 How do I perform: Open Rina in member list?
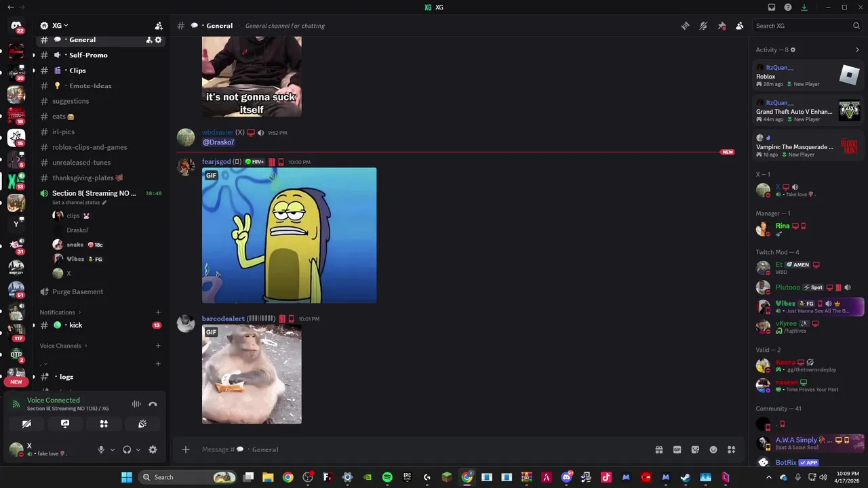[x=807, y=229]
